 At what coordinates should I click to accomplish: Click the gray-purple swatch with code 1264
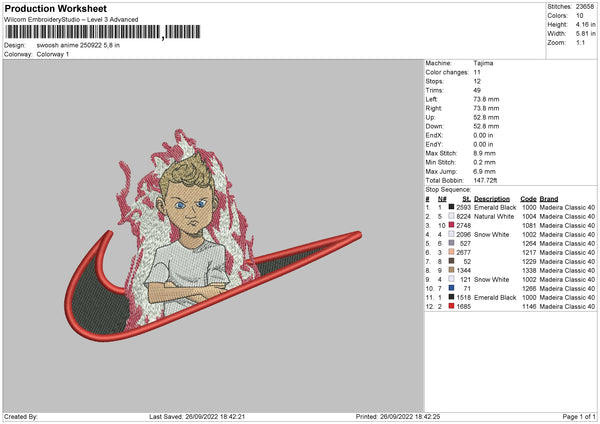click(451, 243)
